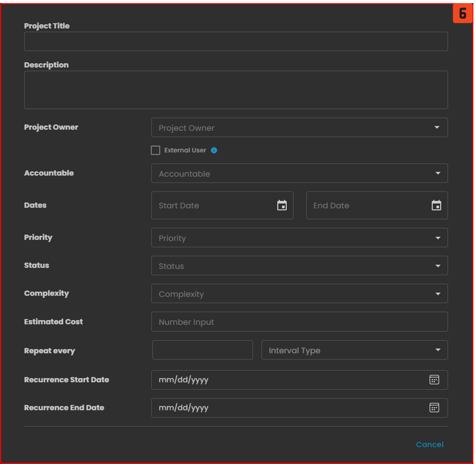The image size is (476, 464).
Task: Expand the Priority dropdown
Action: click(x=299, y=238)
